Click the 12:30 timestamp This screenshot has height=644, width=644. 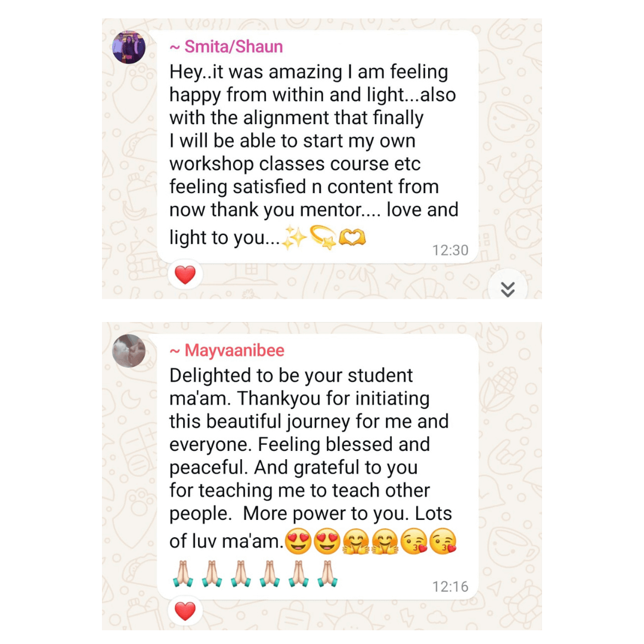[450, 250]
